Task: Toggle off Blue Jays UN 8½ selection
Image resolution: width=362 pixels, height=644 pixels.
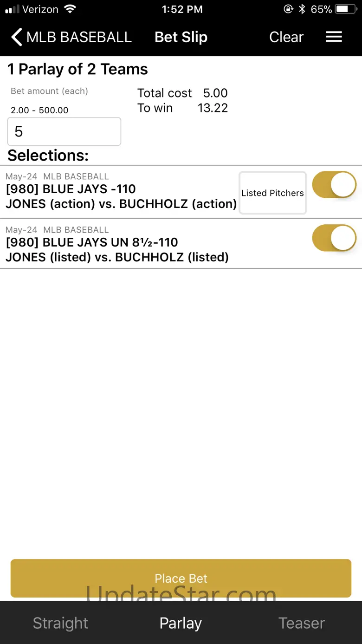Action: (334, 238)
